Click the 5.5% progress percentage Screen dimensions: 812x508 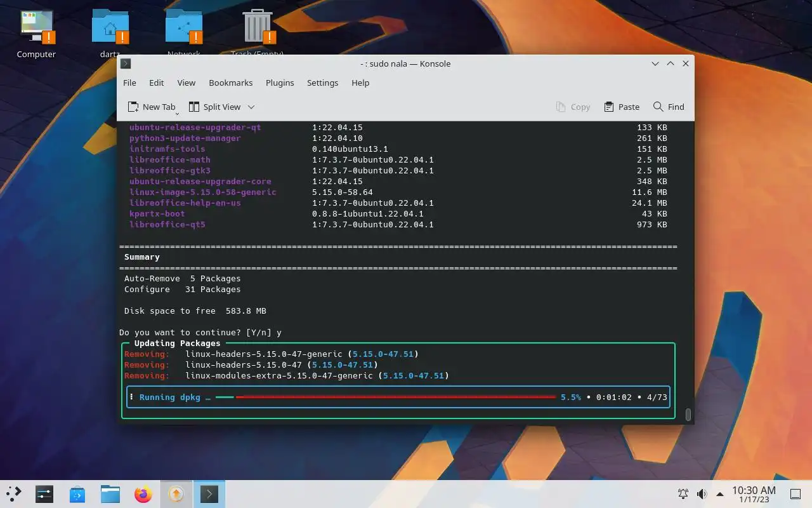coord(571,397)
